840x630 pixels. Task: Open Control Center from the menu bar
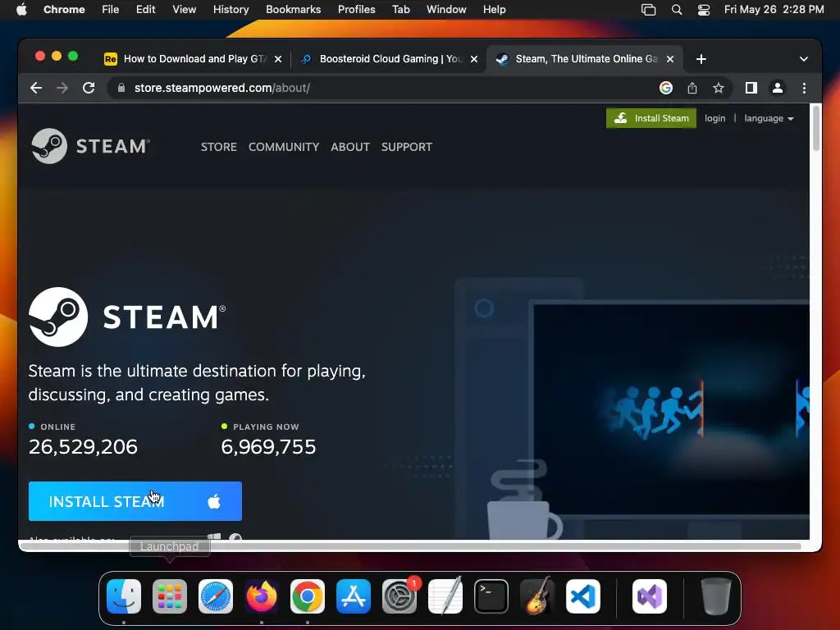[x=703, y=10]
